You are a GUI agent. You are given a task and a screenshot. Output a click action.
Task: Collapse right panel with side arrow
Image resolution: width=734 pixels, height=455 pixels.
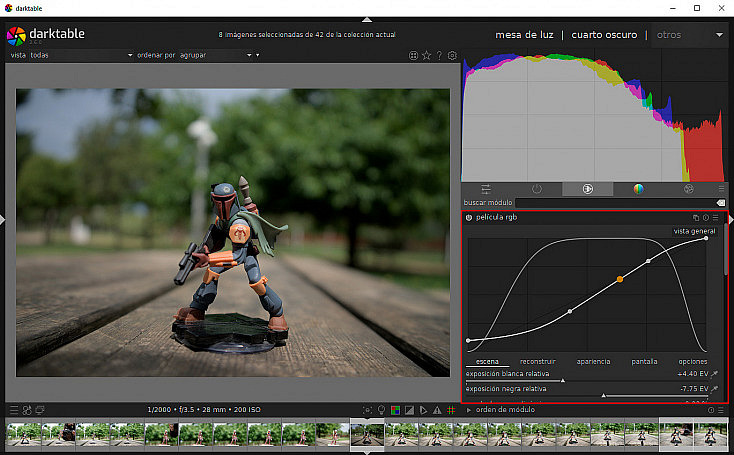click(x=731, y=220)
